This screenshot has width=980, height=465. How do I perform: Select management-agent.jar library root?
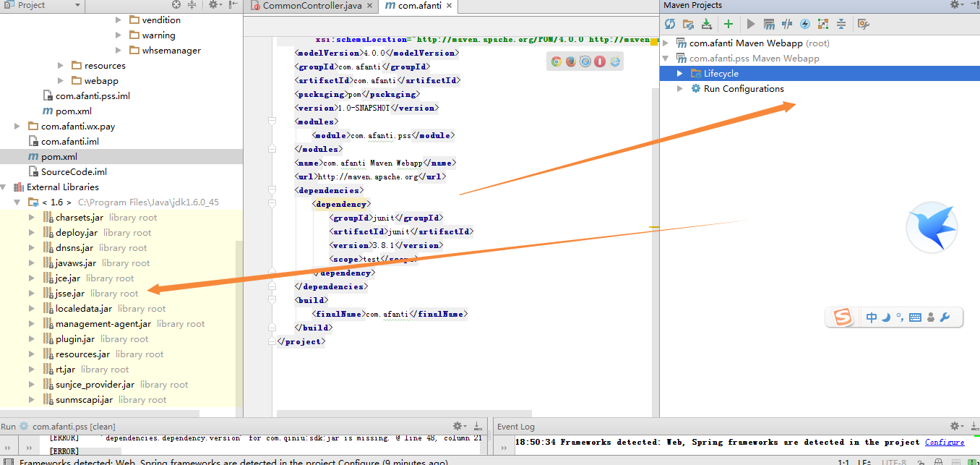coord(124,324)
